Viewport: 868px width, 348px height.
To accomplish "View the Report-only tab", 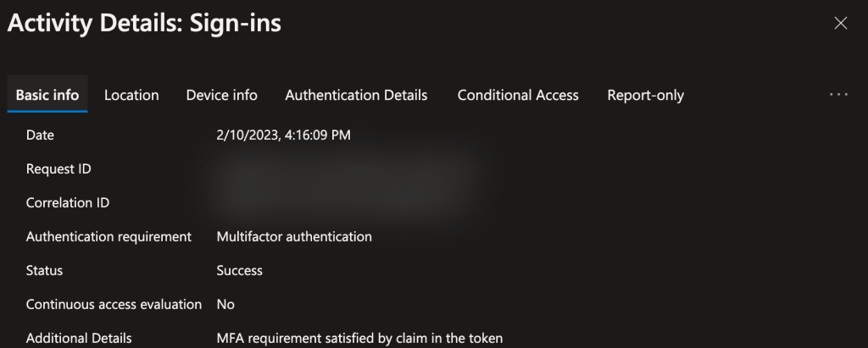I will (x=646, y=95).
